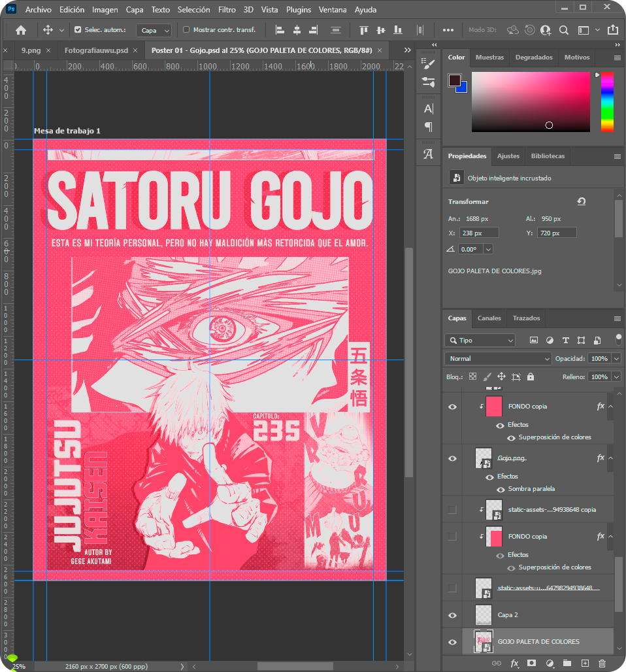626x672 pixels.
Task: Click the foreground color swatch
Action: pyautogui.click(x=454, y=80)
